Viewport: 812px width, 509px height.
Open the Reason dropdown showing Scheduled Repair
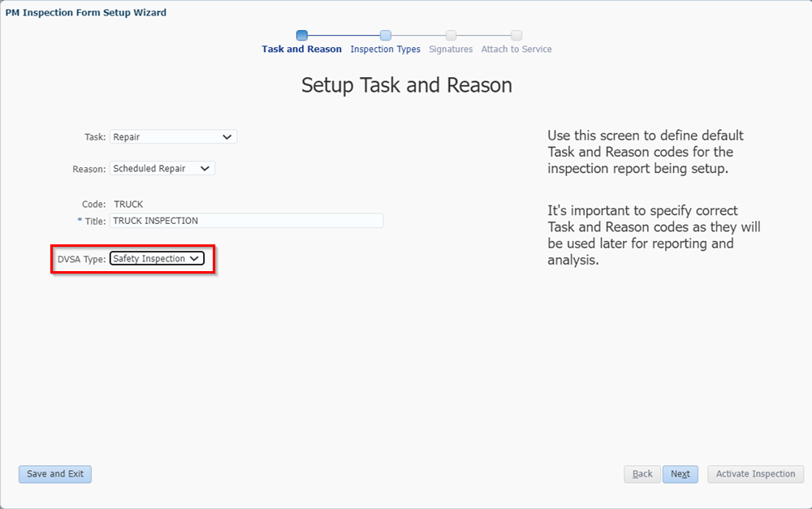click(162, 168)
